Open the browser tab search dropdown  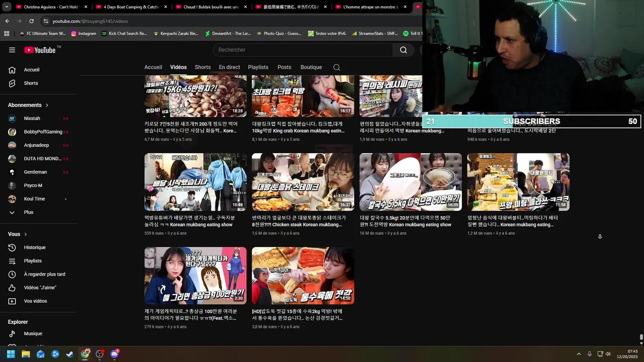coord(7,7)
